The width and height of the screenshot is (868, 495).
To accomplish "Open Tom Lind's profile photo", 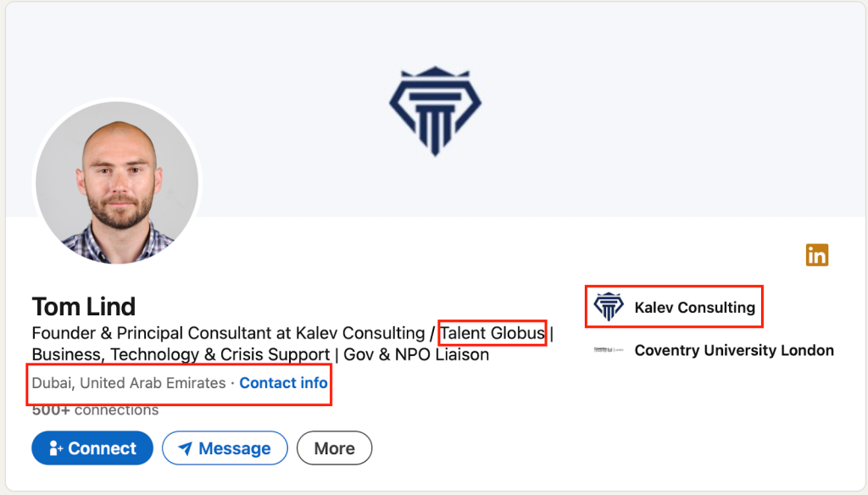I will point(117,182).
